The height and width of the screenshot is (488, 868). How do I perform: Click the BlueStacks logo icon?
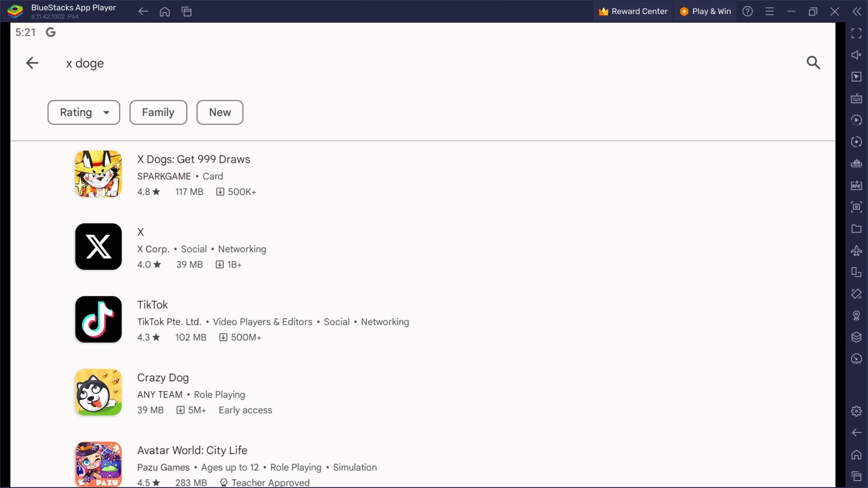click(x=15, y=11)
